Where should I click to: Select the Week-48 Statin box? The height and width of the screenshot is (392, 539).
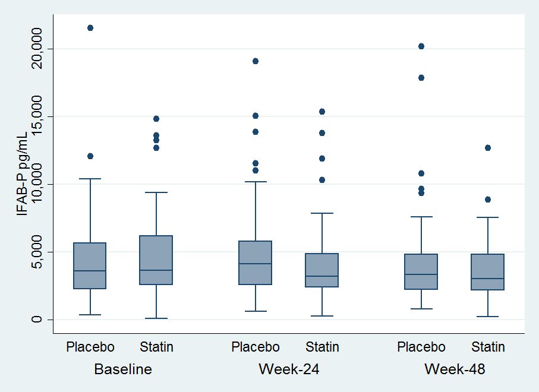tap(488, 272)
